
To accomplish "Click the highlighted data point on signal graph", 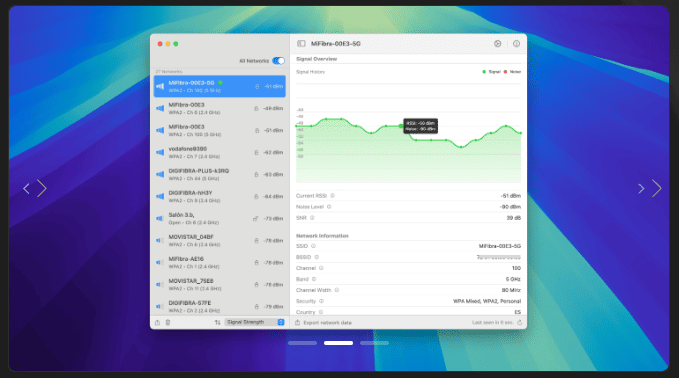I will pos(401,126).
